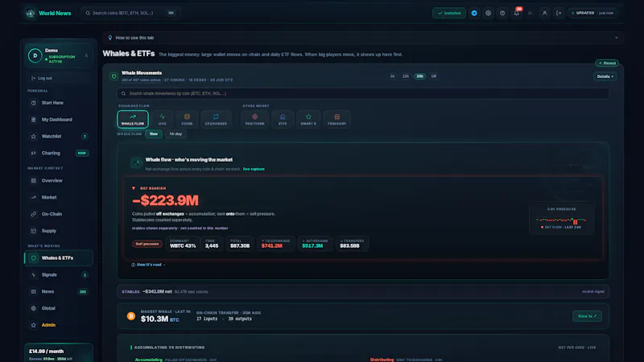Click the sign-out arrow icon in top bar

tap(559, 13)
